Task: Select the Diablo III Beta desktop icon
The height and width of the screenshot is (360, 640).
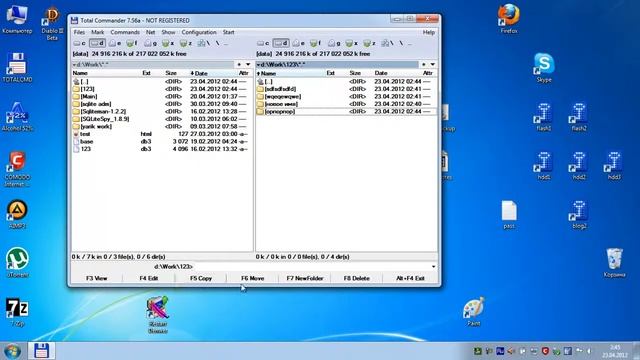Action: 52,22
